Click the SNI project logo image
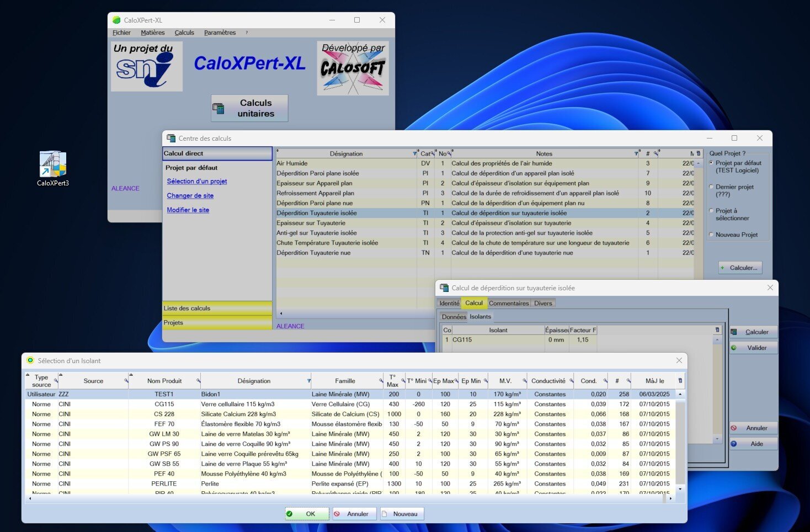The image size is (810, 532). point(147,66)
